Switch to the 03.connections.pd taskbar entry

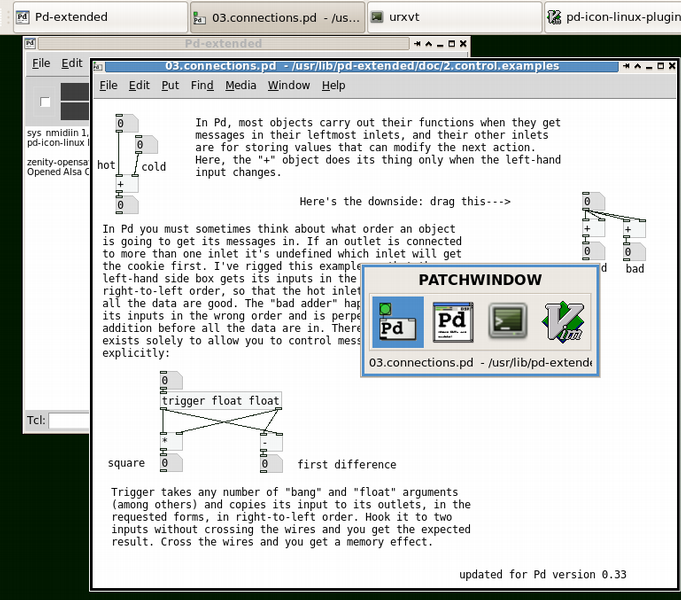(278, 17)
